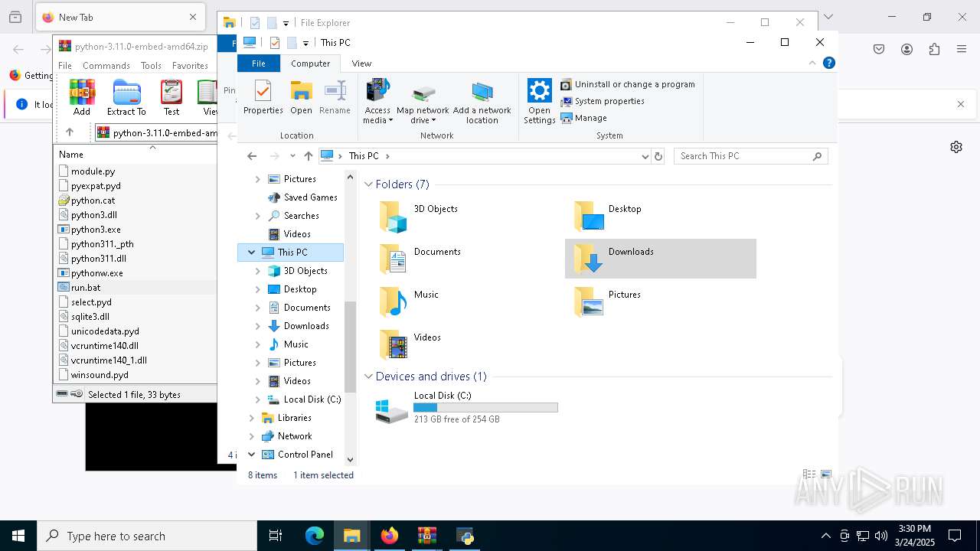Click Access media in ribbon
This screenshot has height=551, width=980.
377,101
